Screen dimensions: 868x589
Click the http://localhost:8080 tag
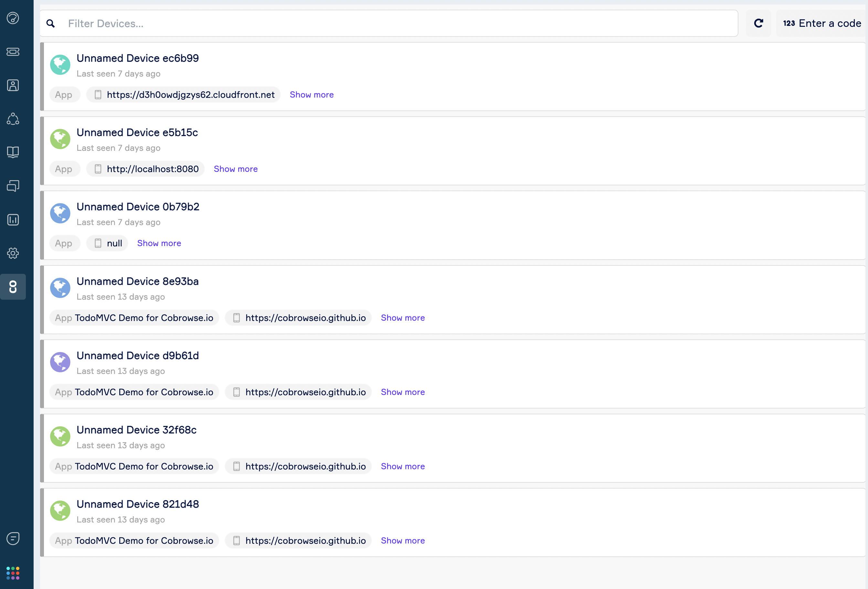point(145,169)
